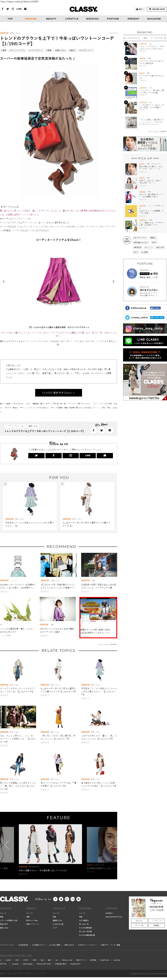The width and height of the screenshot is (167, 980).
Task: Open the TOP navigation tab
Action: (x=10, y=19)
